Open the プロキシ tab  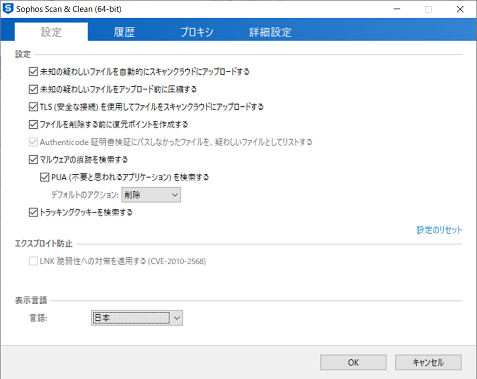pos(197,32)
